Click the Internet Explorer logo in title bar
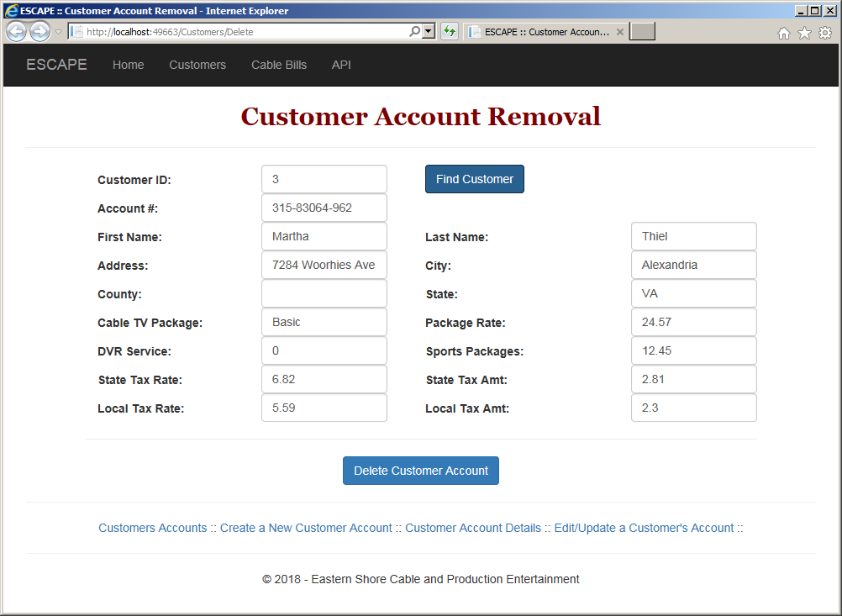 coord(11,11)
